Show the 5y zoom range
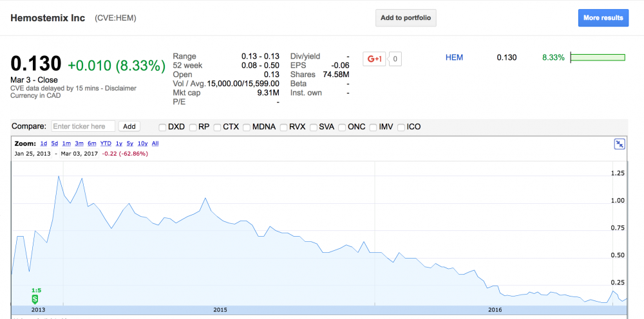The width and height of the screenshot is (644, 319). tap(130, 143)
